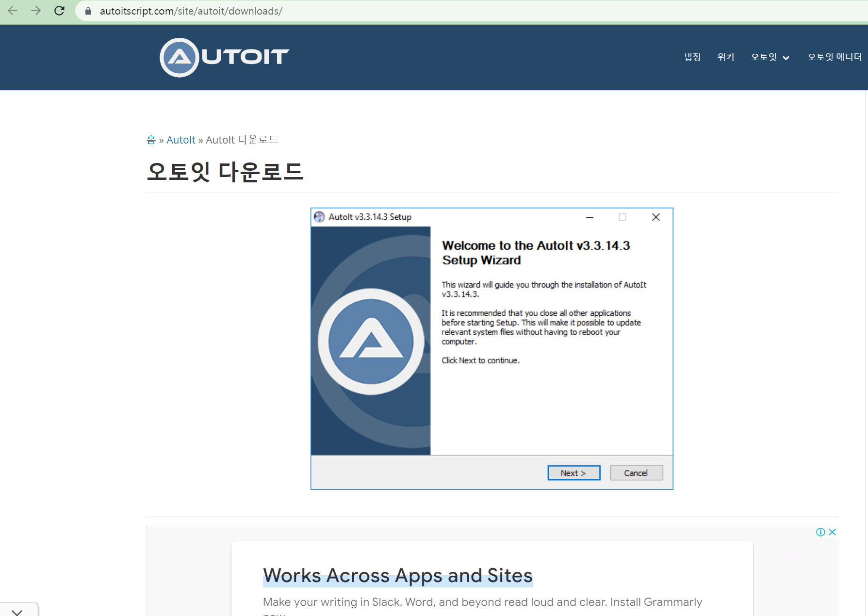The height and width of the screenshot is (616, 868).
Task: Click the padlock site info icon
Action: pos(88,11)
